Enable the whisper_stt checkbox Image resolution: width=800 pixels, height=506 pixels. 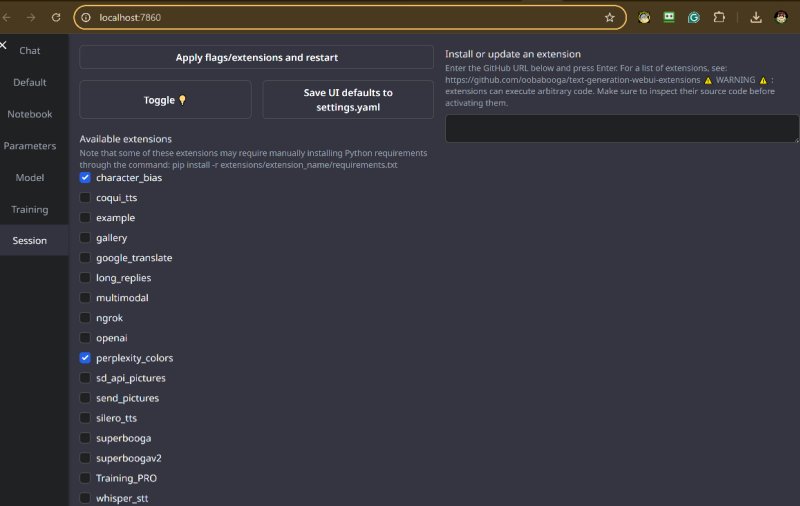click(85, 497)
